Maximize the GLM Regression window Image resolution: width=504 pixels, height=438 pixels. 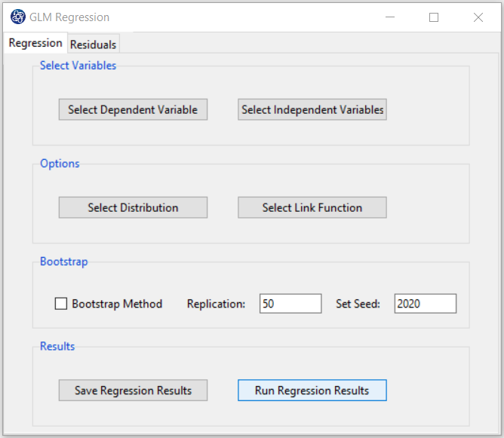pyautogui.click(x=434, y=17)
